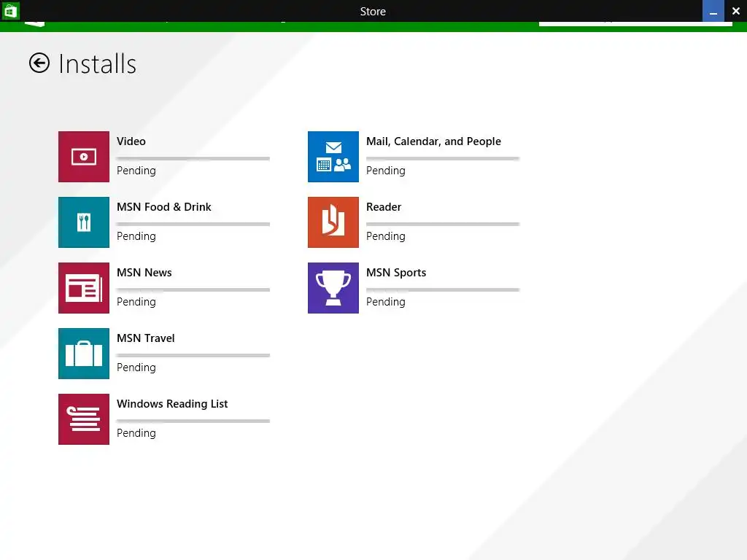Click the Video install progress bar

(193, 158)
